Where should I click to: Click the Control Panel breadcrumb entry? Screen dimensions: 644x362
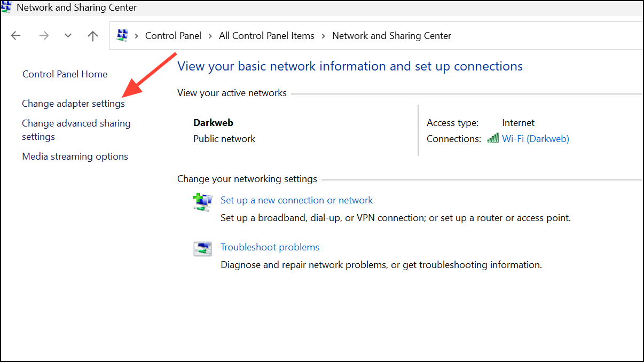173,35
